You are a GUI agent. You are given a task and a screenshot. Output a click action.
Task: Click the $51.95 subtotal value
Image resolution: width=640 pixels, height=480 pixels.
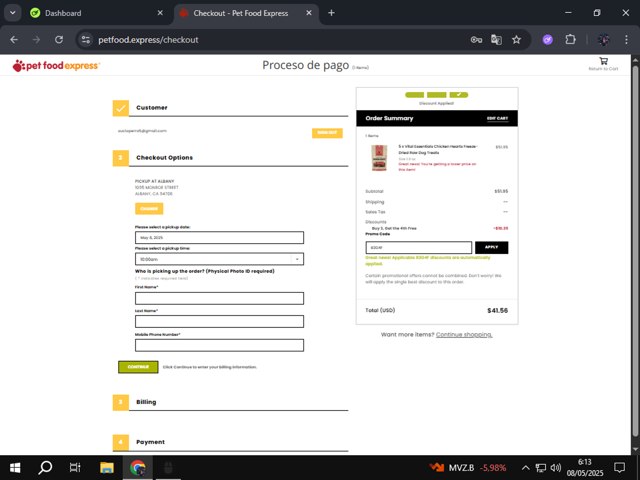pyautogui.click(x=501, y=191)
